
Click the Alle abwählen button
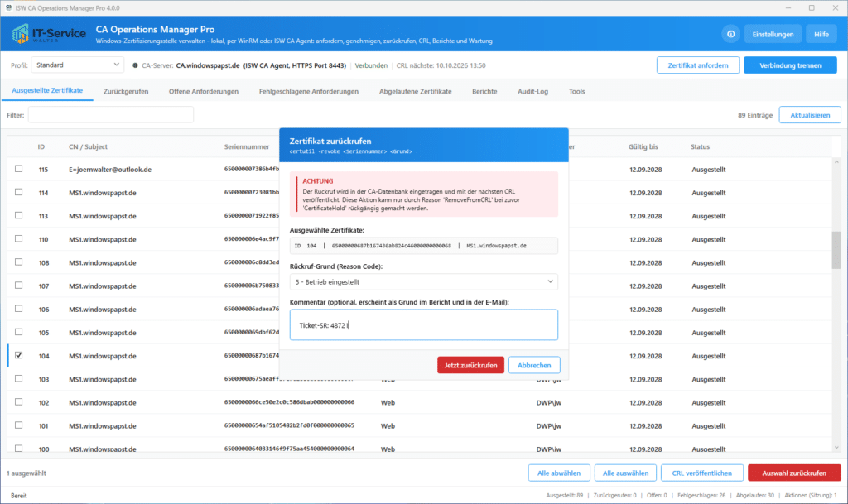point(559,473)
